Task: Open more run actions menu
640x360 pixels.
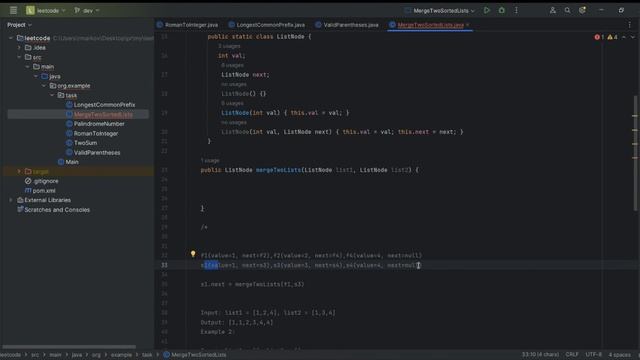Action: (x=516, y=10)
